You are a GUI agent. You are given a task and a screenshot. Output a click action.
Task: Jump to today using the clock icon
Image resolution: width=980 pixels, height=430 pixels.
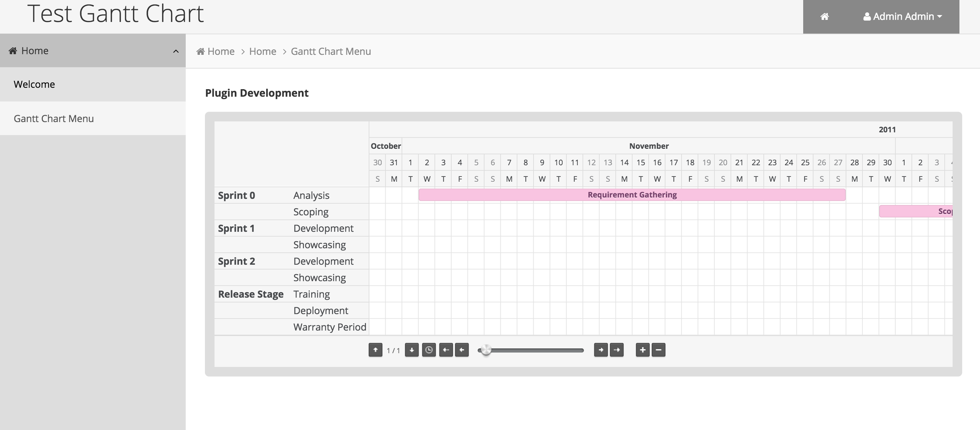point(429,350)
